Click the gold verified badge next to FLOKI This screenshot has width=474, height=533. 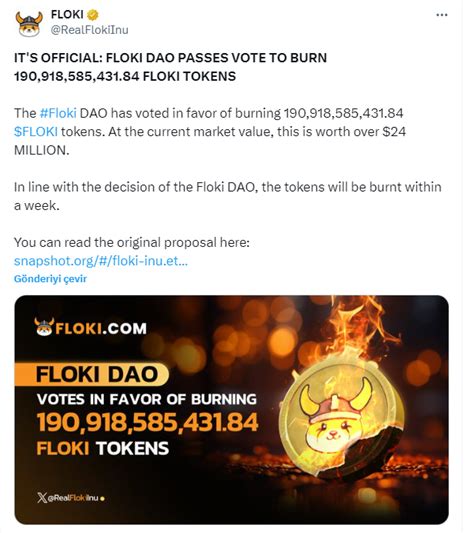pos(93,15)
